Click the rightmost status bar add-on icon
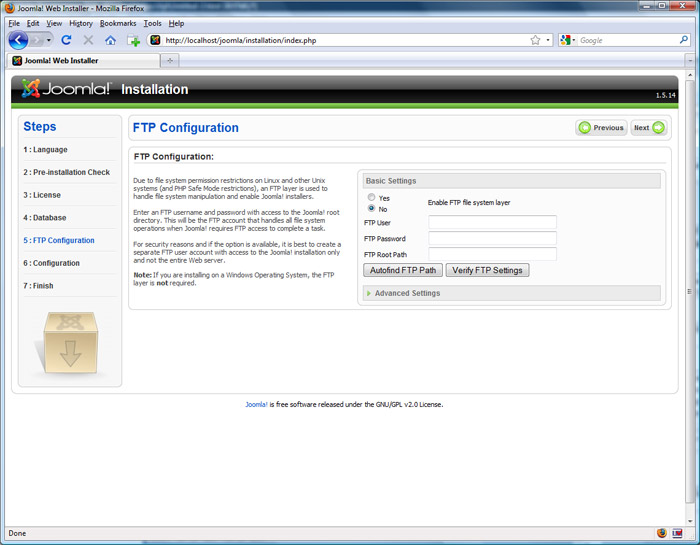Screen dimensions: 700x545 pyautogui.click(x=677, y=533)
